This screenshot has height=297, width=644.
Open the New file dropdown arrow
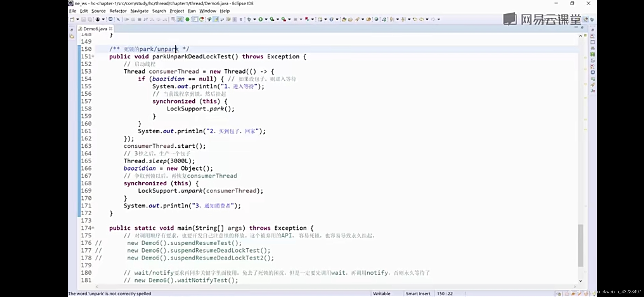78,19
